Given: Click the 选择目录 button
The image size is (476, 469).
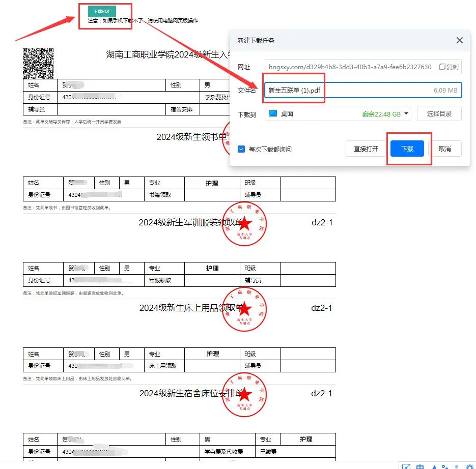Looking at the screenshot, I should point(439,114).
